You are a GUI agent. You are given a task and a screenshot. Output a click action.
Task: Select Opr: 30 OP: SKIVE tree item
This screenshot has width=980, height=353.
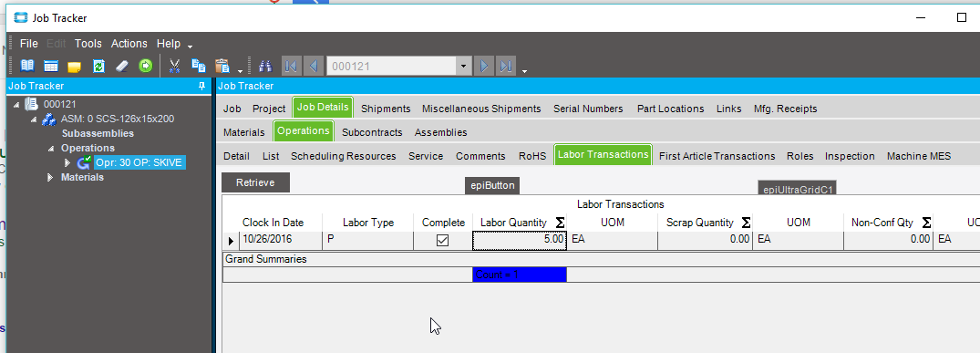pos(139,162)
